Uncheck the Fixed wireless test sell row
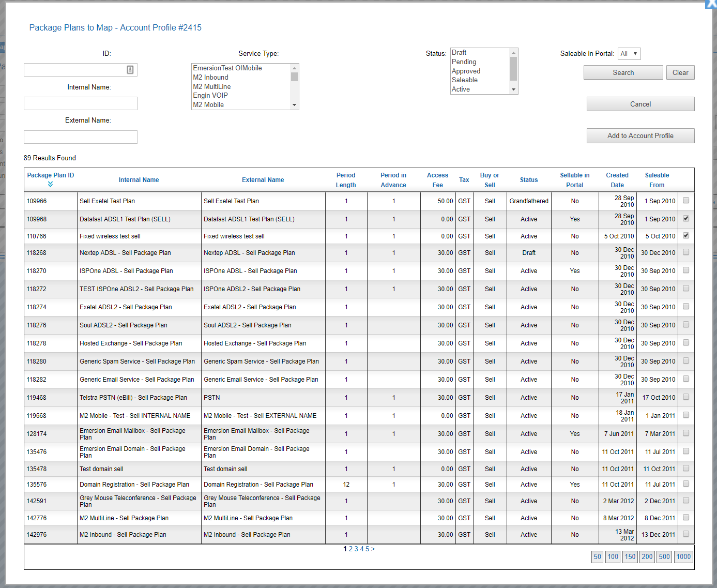717x588 pixels. click(x=686, y=236)
